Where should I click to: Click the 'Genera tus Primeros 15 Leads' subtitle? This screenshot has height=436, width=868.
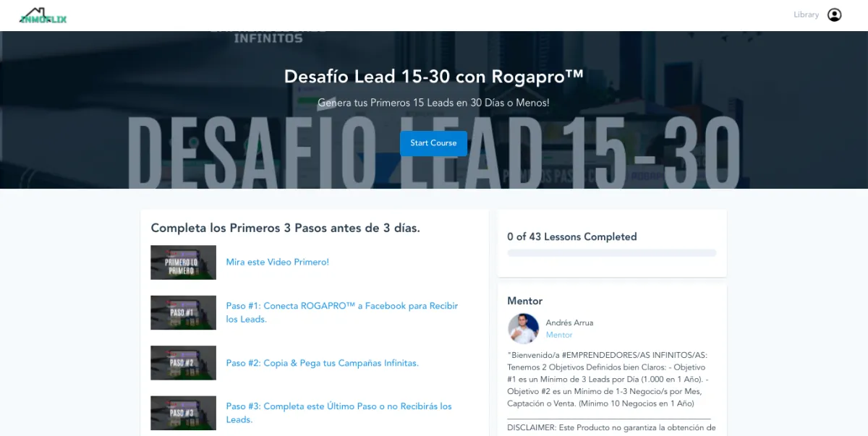pos(433,103)
